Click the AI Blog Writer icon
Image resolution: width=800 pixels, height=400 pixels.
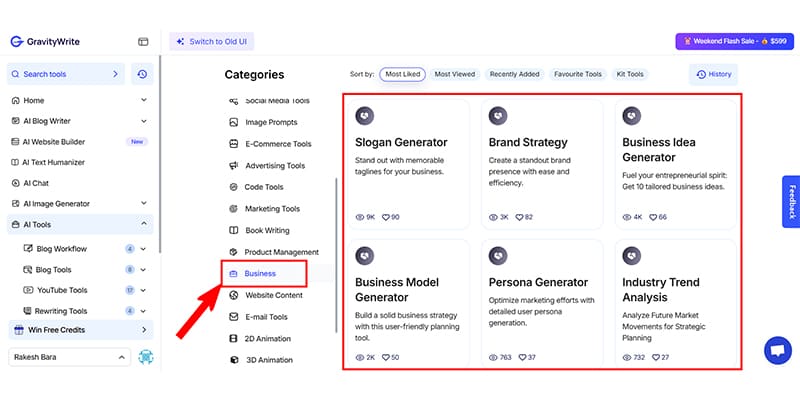click(15, 121)
